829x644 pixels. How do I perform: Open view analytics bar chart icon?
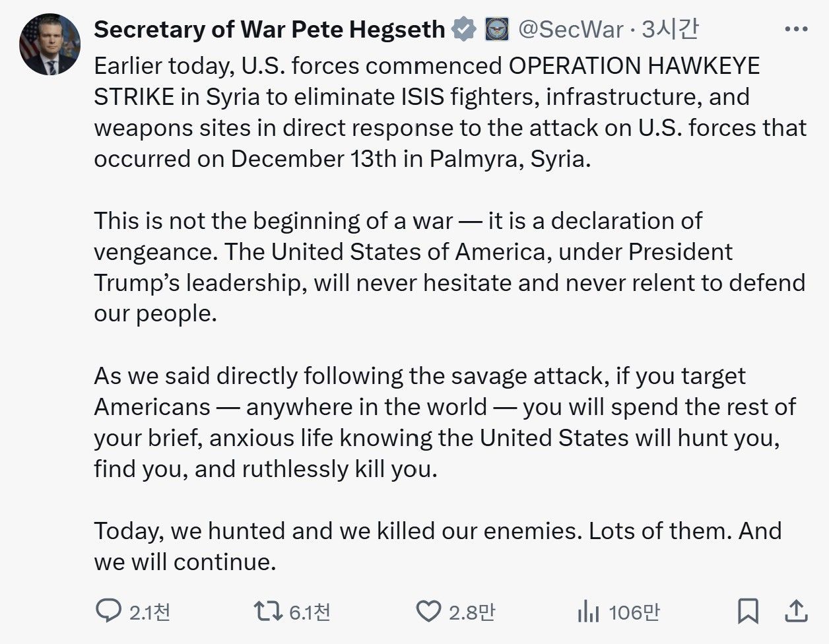(587, 612)
